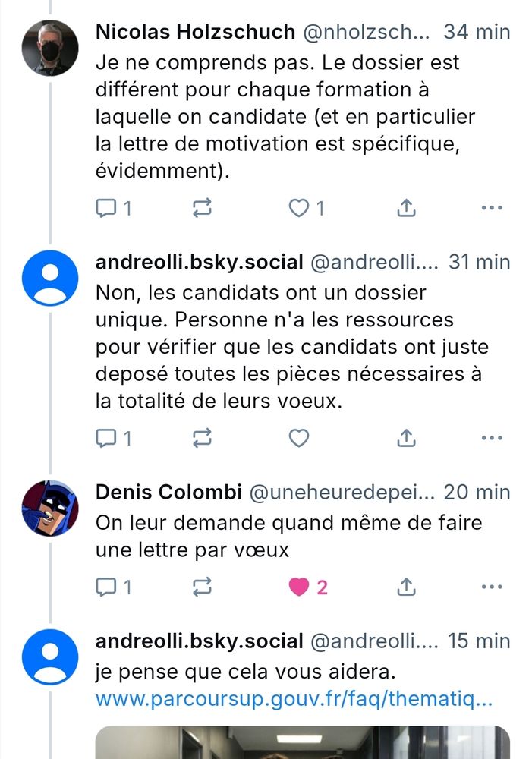The image size is (532, 759).
Task: Share Denis Colombi's post
Action: [406, 586]
